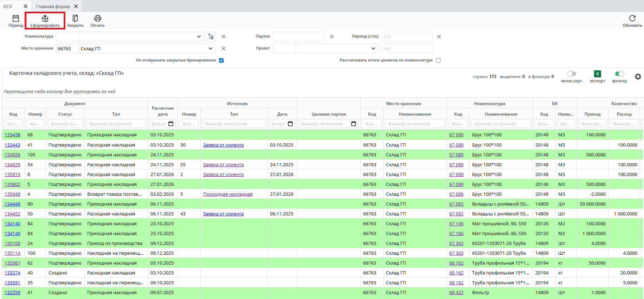This screenshot has width=644, height=299.
Task: Switch to the Главная форма tab
Action: [53, 6]
